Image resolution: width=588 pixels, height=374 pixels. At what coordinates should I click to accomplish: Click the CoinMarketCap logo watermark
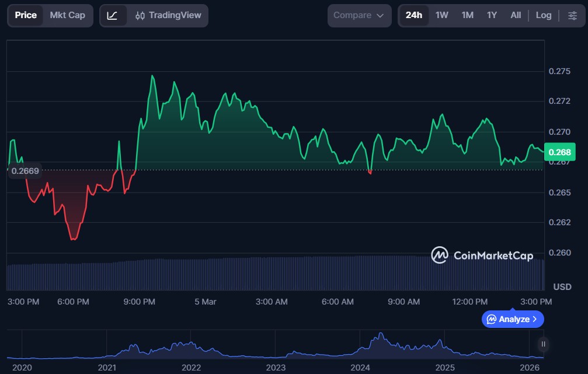click(482, 256)
